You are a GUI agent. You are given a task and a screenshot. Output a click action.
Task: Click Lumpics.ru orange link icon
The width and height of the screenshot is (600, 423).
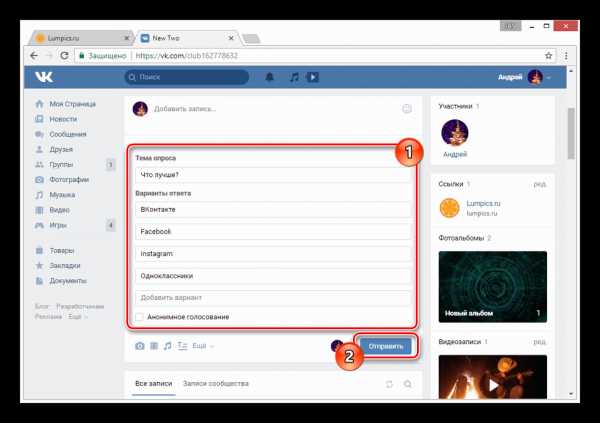click(x=449, y=208)
